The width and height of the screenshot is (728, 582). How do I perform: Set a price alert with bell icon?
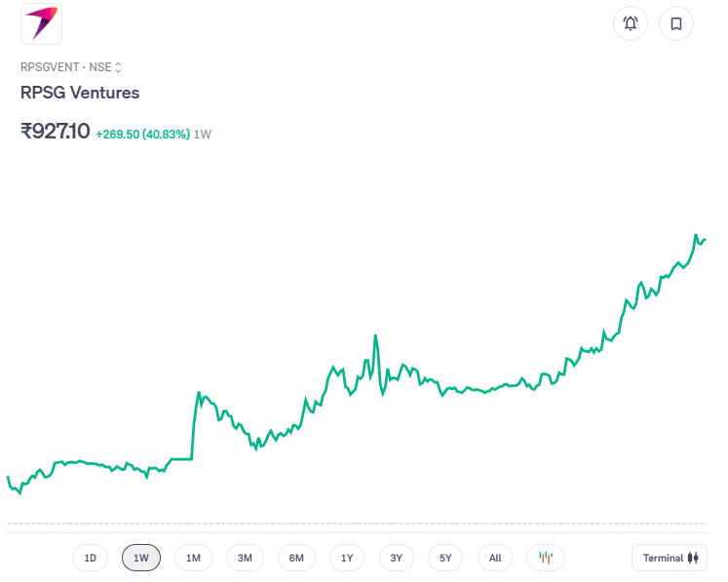[630, 23]
